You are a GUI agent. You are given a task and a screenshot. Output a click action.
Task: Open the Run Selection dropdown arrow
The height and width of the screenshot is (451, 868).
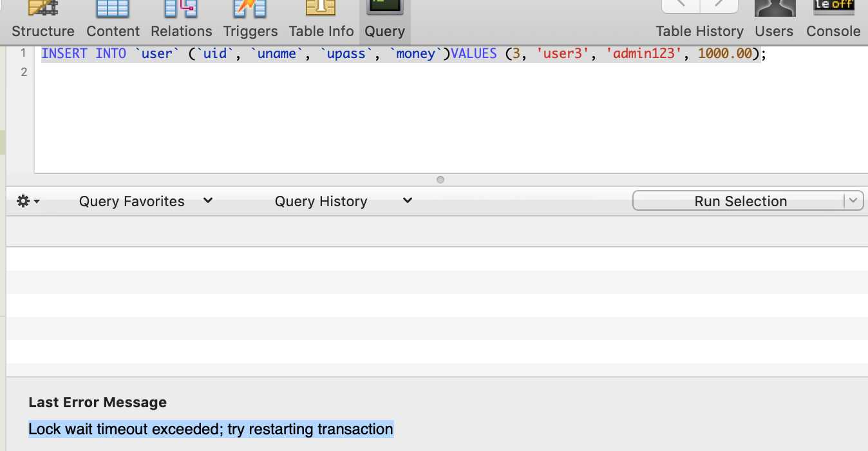pyautogui.click(x=854, y=201)
